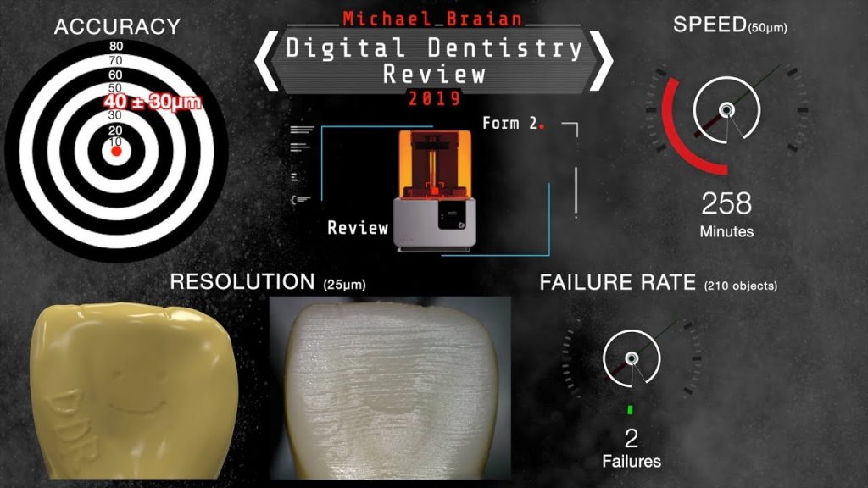Image resolution: width=868 pixels, height=488 pixels.
Task: Click the '80' ring label on target
Action: 116,46
